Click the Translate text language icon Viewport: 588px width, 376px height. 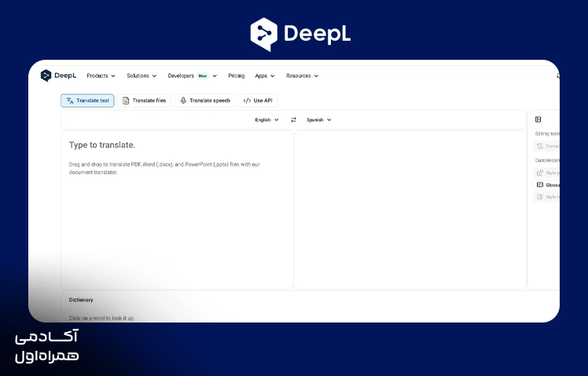[70, 101]
